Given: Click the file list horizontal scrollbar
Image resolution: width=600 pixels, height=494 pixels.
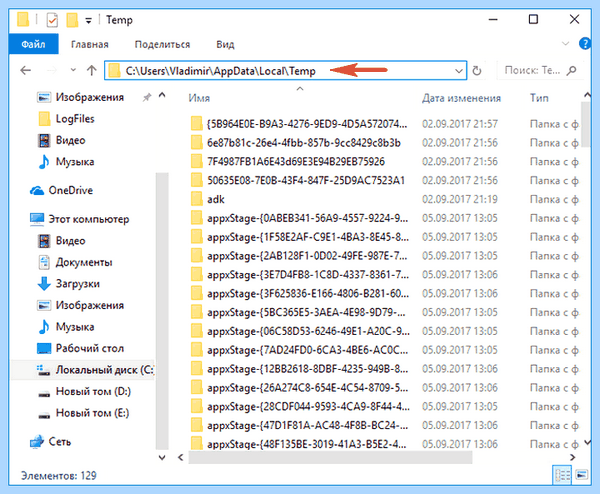Looking at the screenshot, I should pos(330,457).
